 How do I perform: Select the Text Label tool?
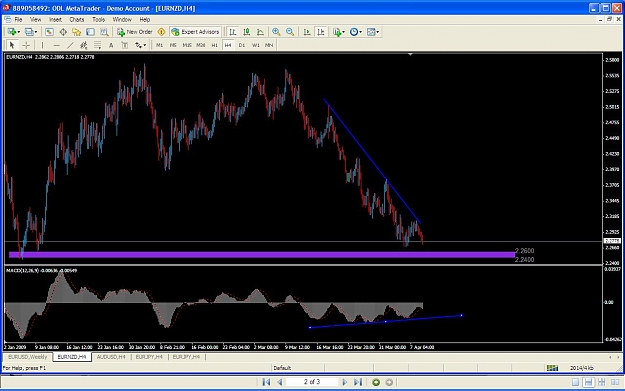tap(125, 45)
